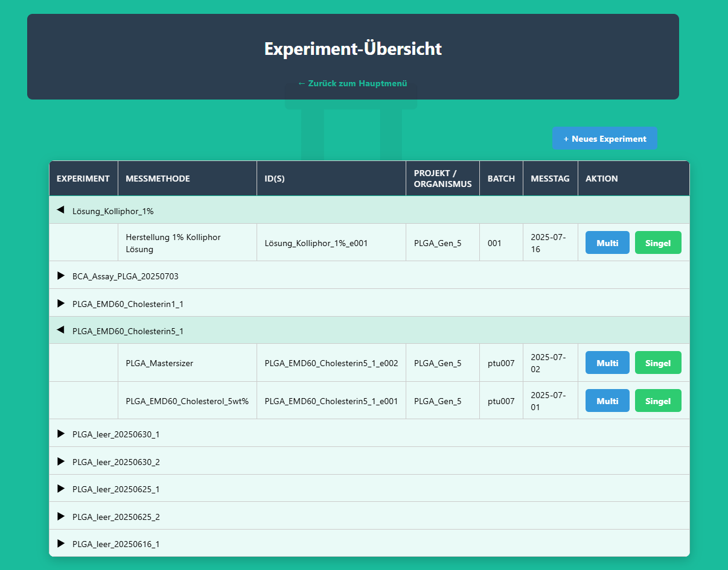This screenshot has height=570, width=728.
Task: Expand the BCA_Assay_PLGA_20250703 group triangle
Action: pyautogui.click(x=60, y=276)
